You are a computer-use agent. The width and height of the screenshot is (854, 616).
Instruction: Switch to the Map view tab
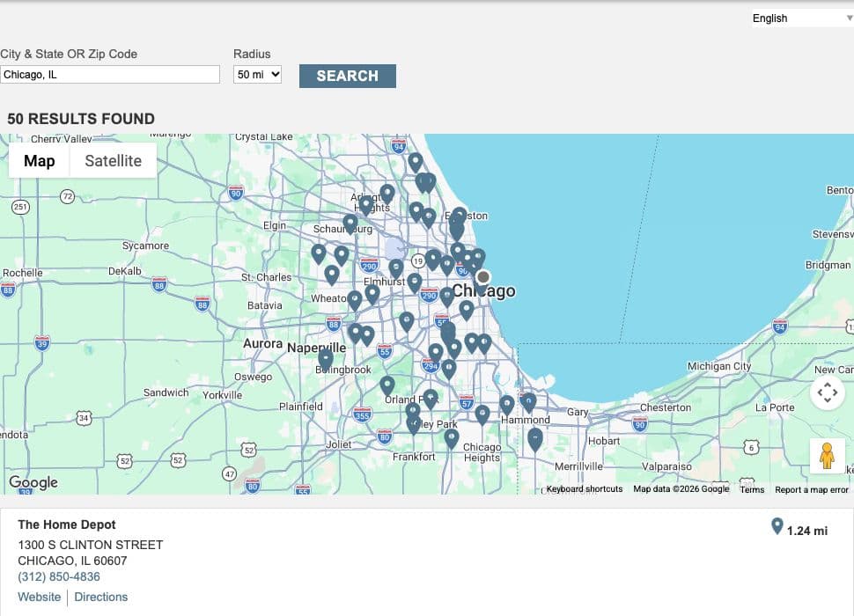point(40,160)
